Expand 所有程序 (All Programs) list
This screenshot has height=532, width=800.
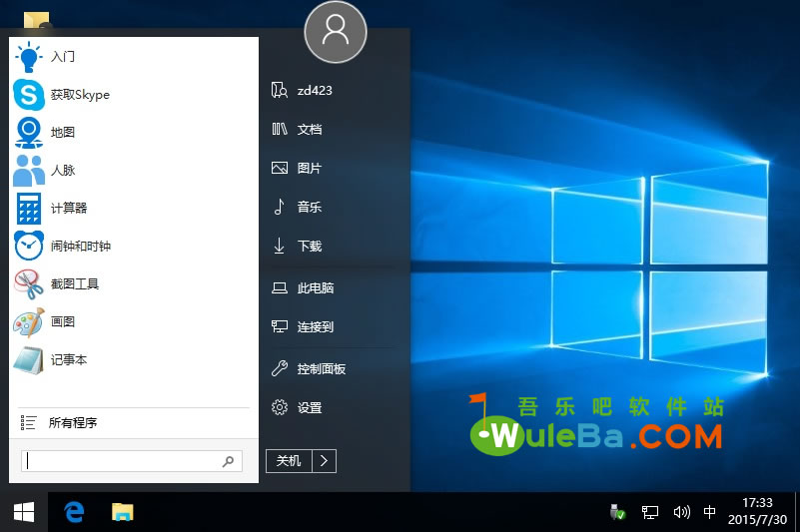click(x=72, y=423)
